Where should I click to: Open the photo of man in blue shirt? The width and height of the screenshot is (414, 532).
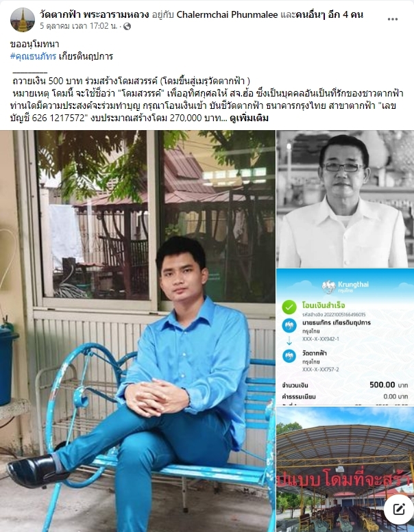(x=138, y=331)
